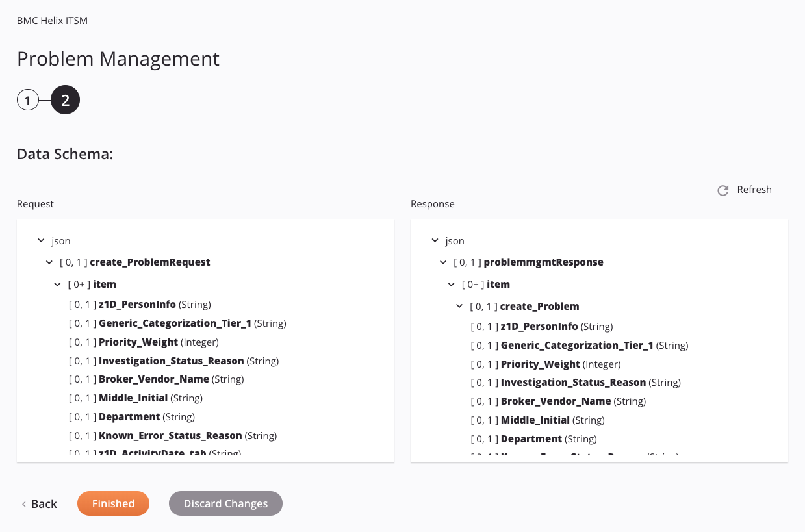Click the Response panel heading

pyautogui.click(x=433, y=204)
